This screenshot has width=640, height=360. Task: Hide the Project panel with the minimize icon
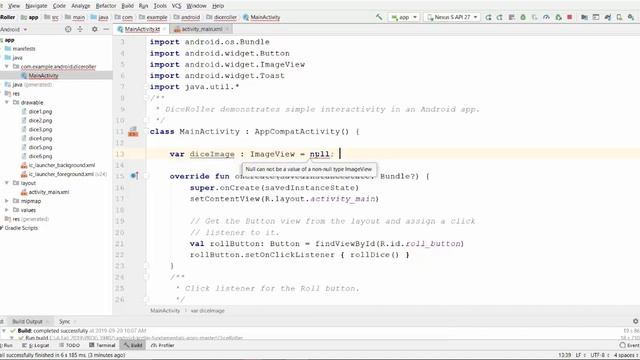pos(106,29)
